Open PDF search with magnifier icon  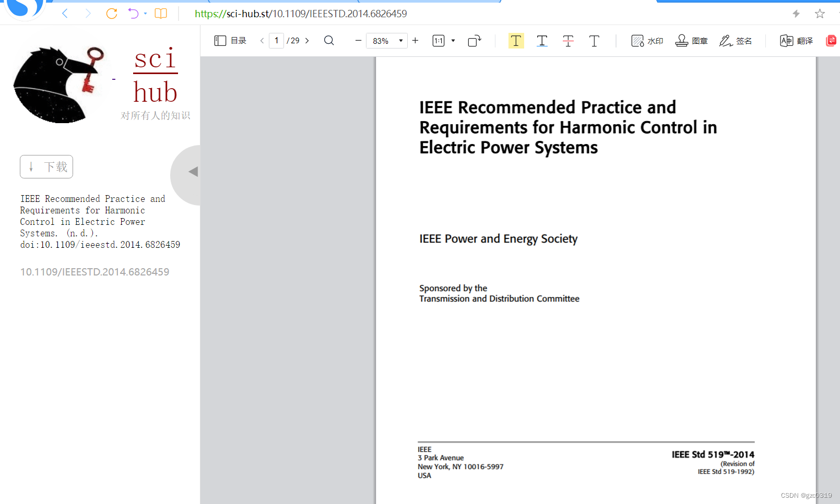click(329, 41)
